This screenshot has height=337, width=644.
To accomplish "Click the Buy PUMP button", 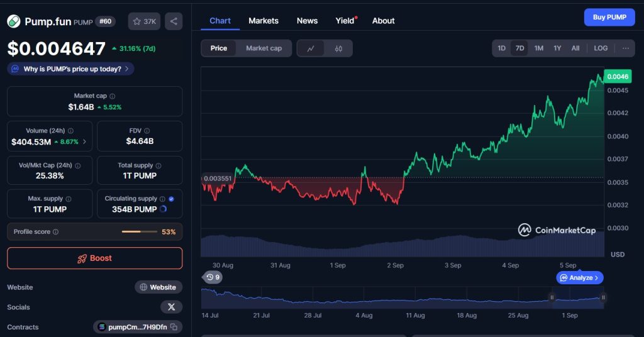I will tap(609, 18).
